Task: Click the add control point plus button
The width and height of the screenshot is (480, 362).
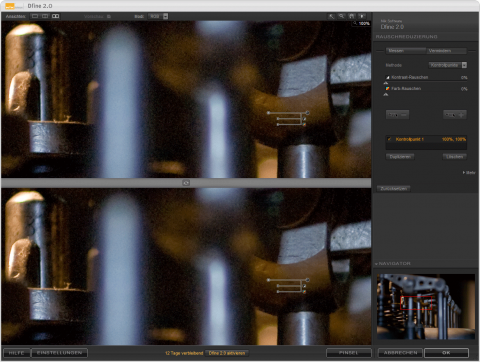Action: (x=455, y=115)
